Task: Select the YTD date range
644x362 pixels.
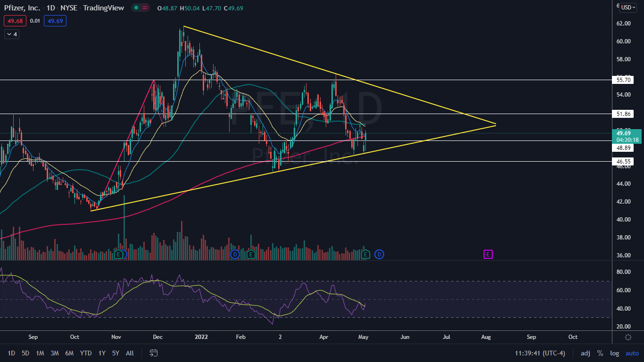Action: pyautogui.click(x=86, y=353)
